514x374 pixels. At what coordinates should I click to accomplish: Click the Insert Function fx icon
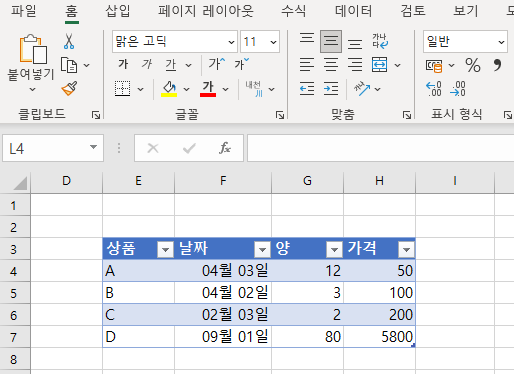pyautogui.click(x=225, y=148)
